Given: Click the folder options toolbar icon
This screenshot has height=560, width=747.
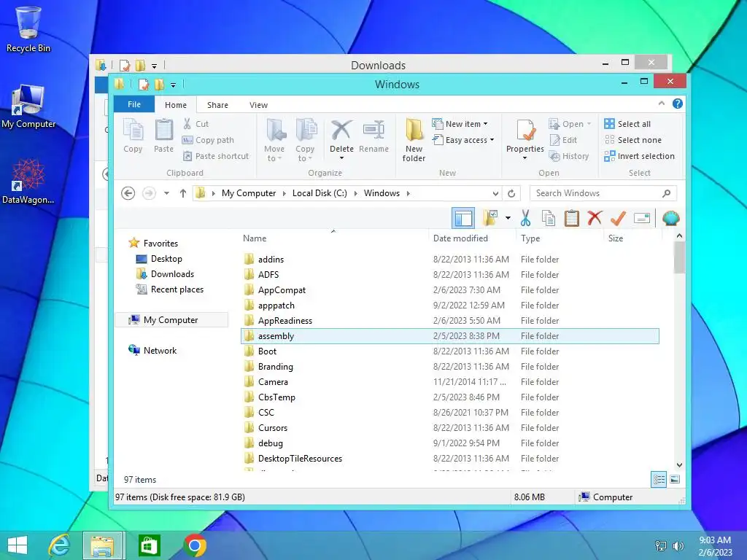Looking at the screenshot, I should [490, 218].
